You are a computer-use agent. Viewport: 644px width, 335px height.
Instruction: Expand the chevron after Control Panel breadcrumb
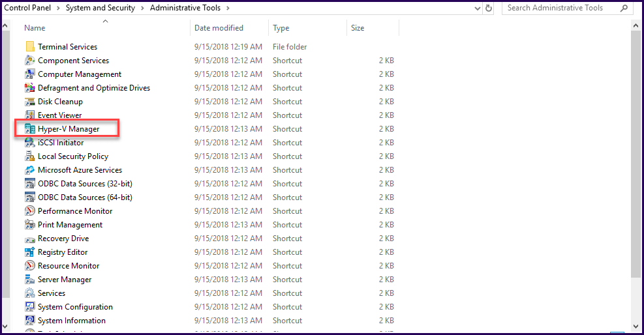click(x=58, y=8)
